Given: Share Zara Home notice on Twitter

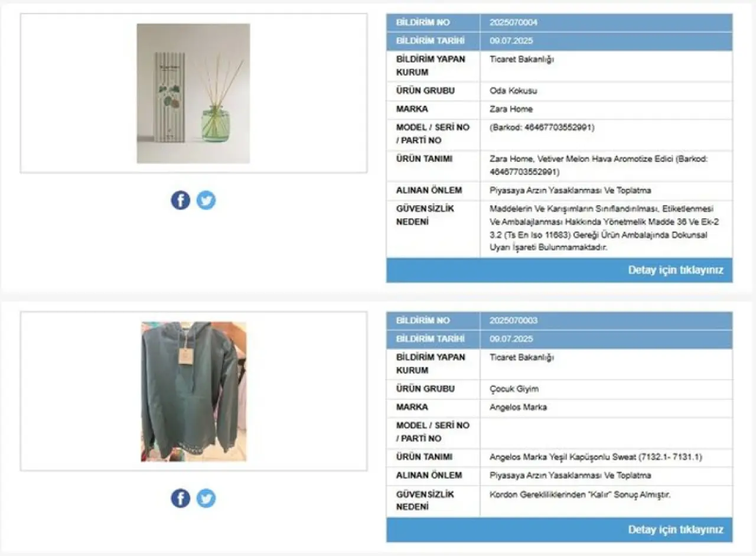Looking at the screenshot, I should (x=206, y=200).
